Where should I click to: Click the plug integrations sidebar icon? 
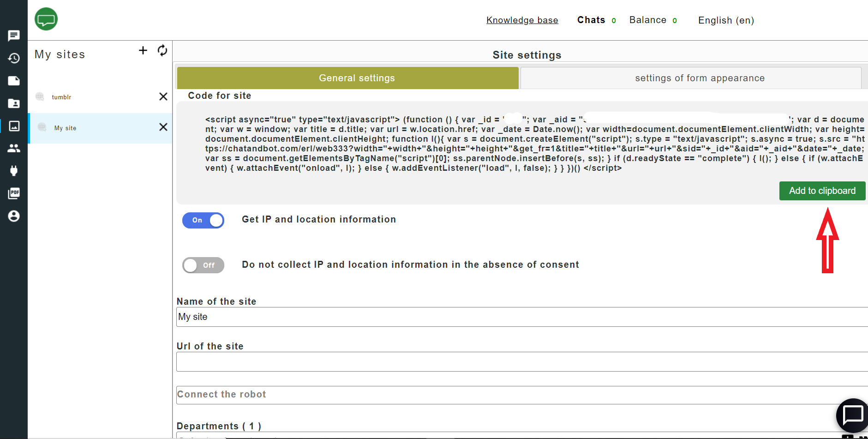[14, 171]
